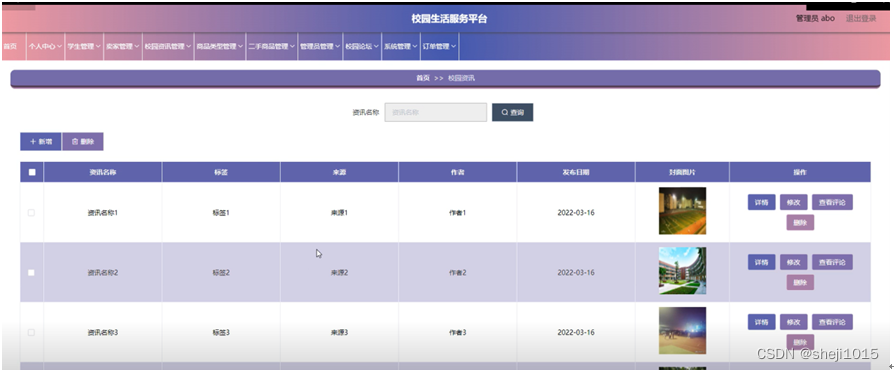Screen dimensions: 894x371
Task: Click 查看评论 for the 资讯名称3 row
Action: pyautogui.click(x=832, y=322)
